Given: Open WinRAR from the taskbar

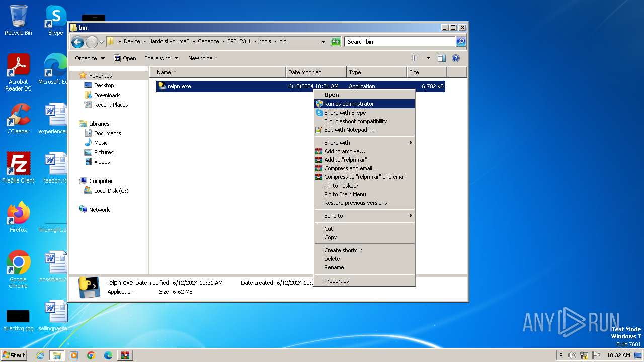Looking at the screenshot, I should (x=125, y=355).
